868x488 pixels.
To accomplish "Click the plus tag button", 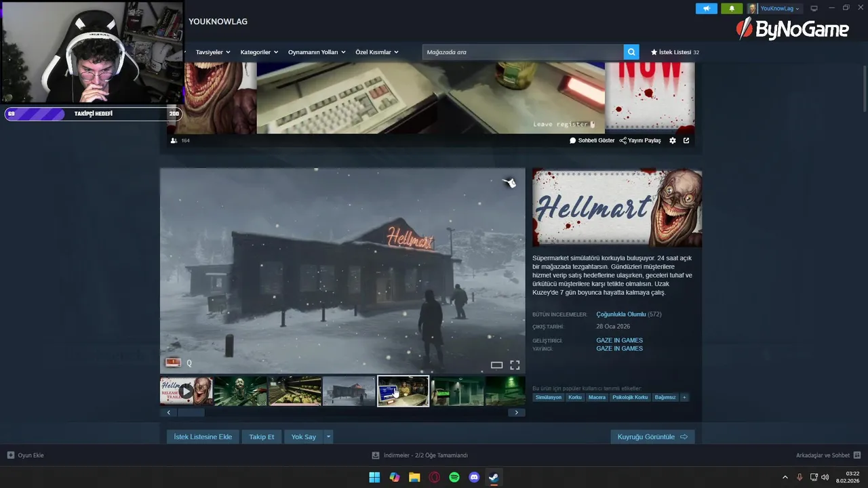I will point(684,397).
